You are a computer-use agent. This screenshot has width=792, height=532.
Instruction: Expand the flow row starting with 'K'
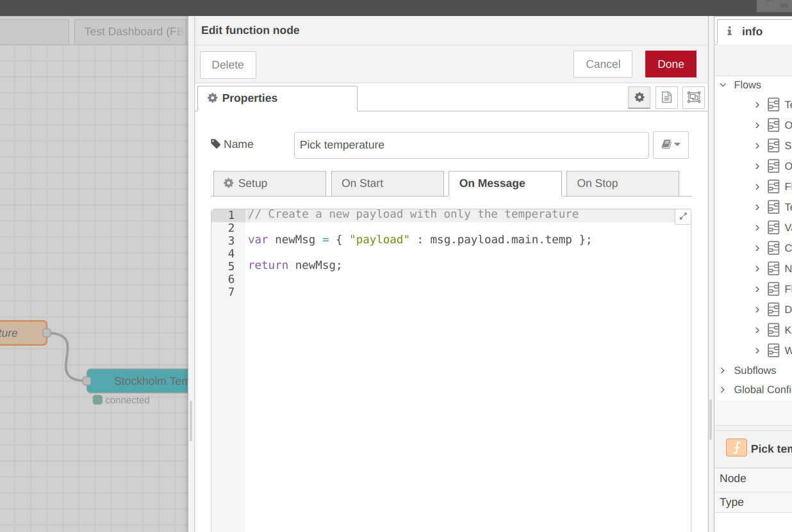tap(757, 330)
